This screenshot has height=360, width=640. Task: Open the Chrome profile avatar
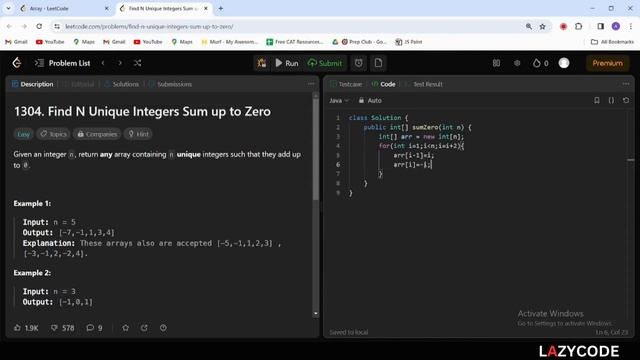[616, 26]
